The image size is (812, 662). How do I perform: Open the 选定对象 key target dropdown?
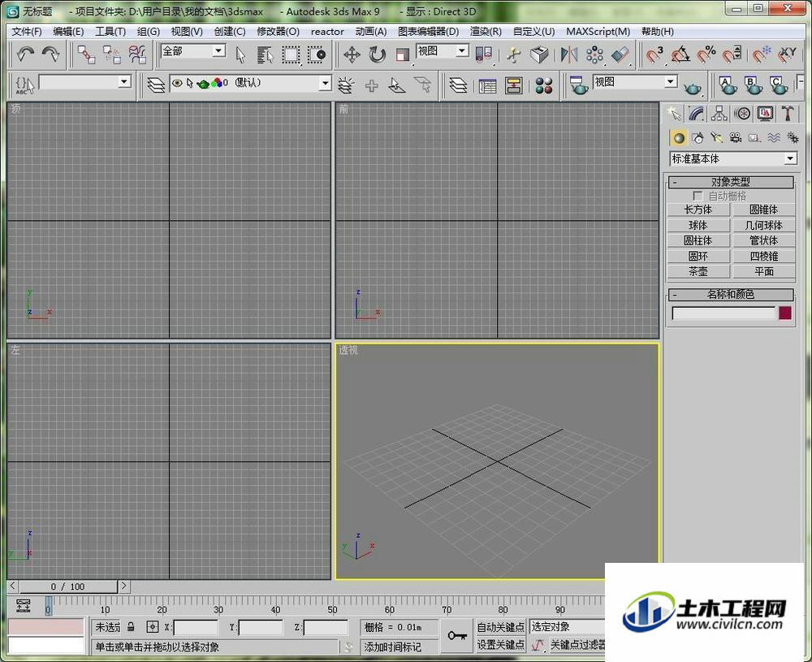[568, 627]
